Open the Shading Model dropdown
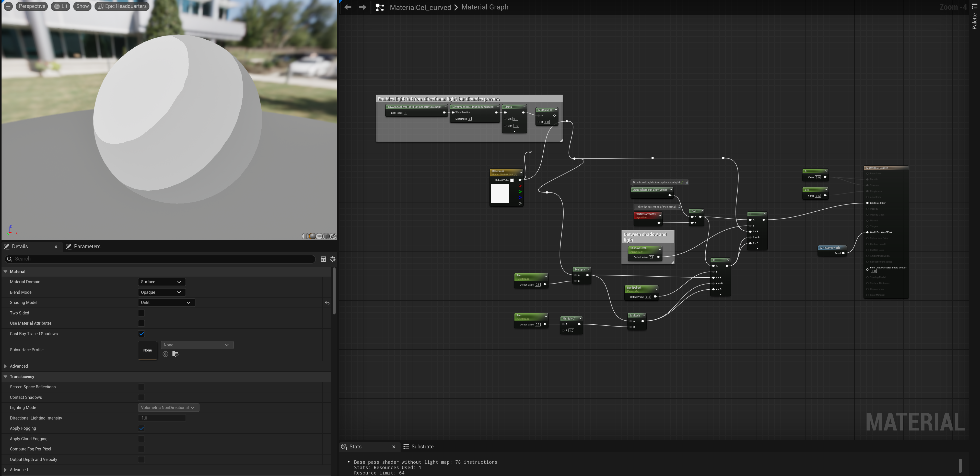 (x=166, y=302)
